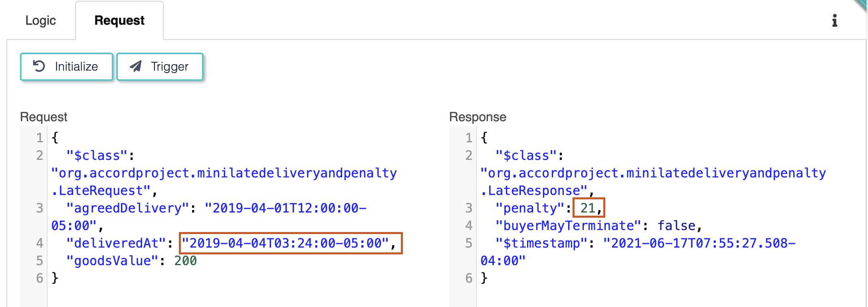Image resolution: width=868 pixels, height=307 pixels.
Task: Click the penalty value 21 in Response
Action: pyautogui.click(x=587, y=208)
